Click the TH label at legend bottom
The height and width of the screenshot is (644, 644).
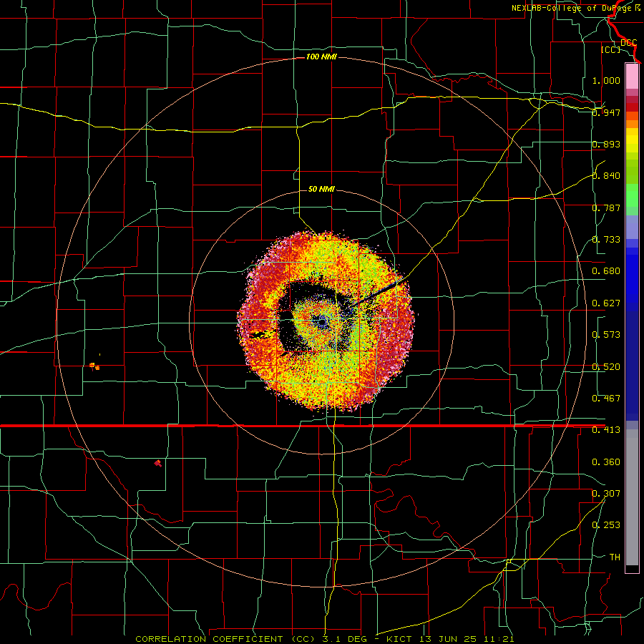tap(615, 557)
